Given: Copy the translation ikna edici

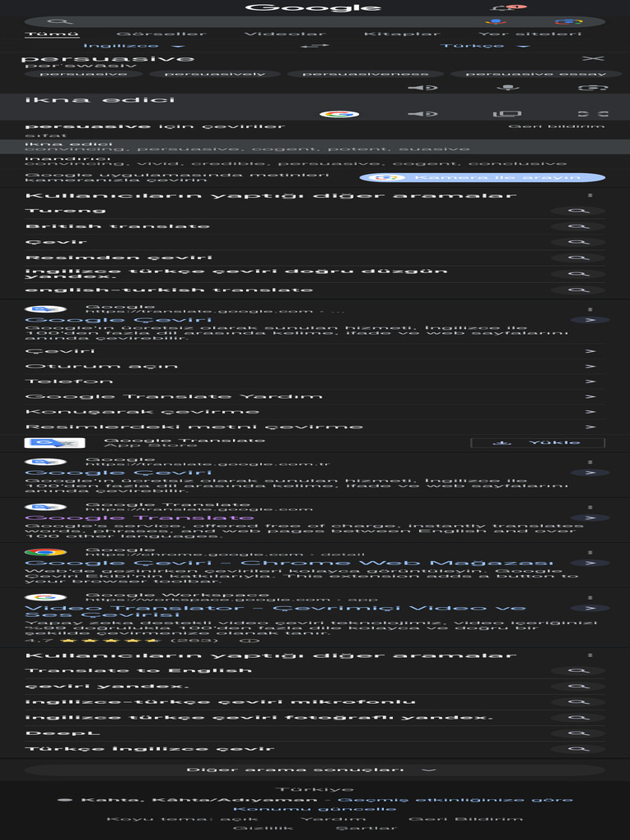Looking at the screenshot, I should [x=507, y=113].
